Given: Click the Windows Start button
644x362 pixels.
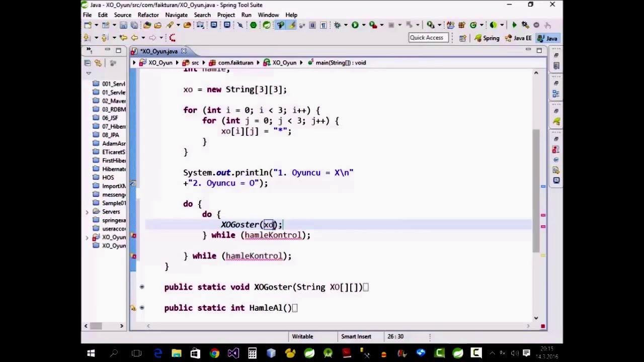Looking at the screenshot, I should (91, 353).
